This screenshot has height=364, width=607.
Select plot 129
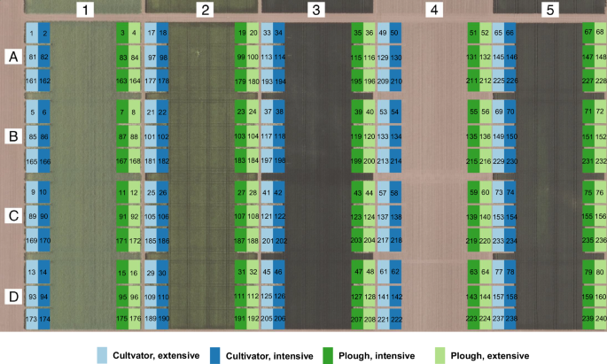383,58
